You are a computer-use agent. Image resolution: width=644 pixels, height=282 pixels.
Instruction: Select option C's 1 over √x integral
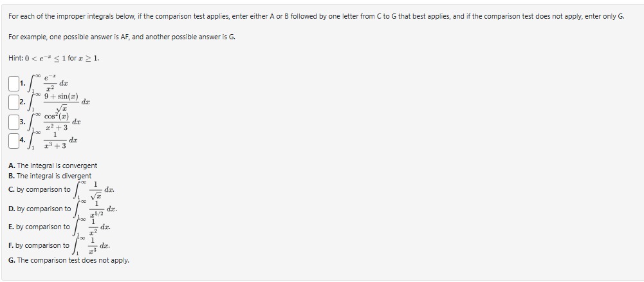94,190
